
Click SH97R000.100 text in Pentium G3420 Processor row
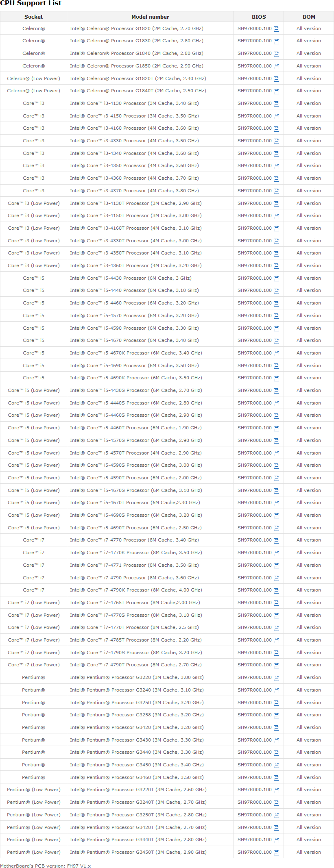[255, 727]
